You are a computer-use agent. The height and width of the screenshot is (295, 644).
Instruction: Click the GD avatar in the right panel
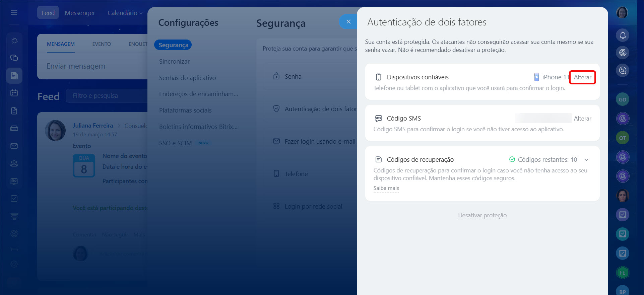623,99
